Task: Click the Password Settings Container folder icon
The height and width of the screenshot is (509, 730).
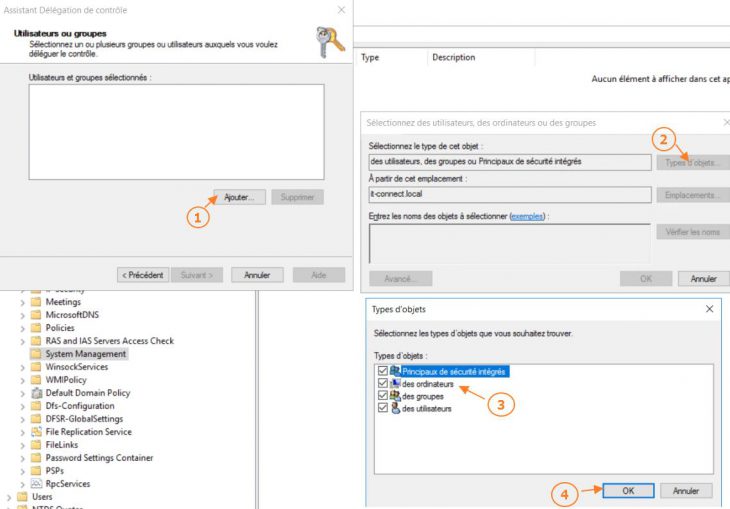Action: point(36,458)
